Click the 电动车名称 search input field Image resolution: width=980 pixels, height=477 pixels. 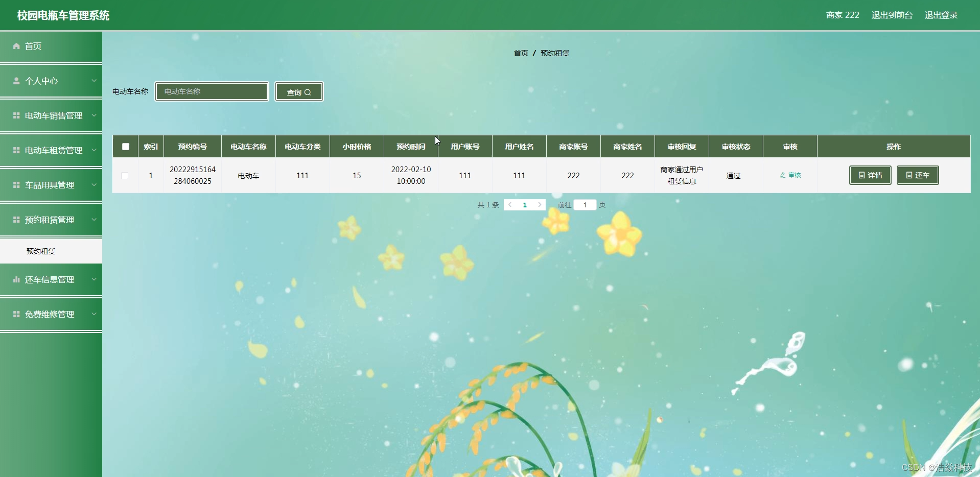[212, 91]
